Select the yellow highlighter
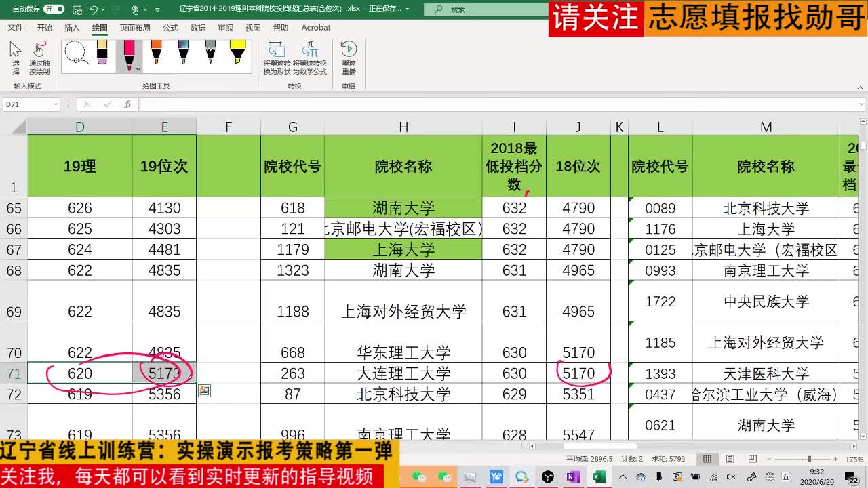Viewport: 868px width, 488px height. [237, 52]
